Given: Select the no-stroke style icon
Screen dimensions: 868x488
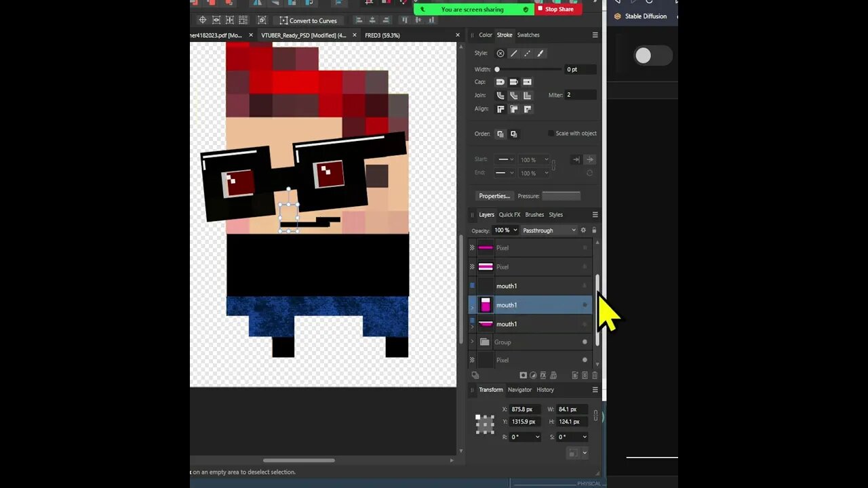Looking at the screenshot, I should coord(500,54).
